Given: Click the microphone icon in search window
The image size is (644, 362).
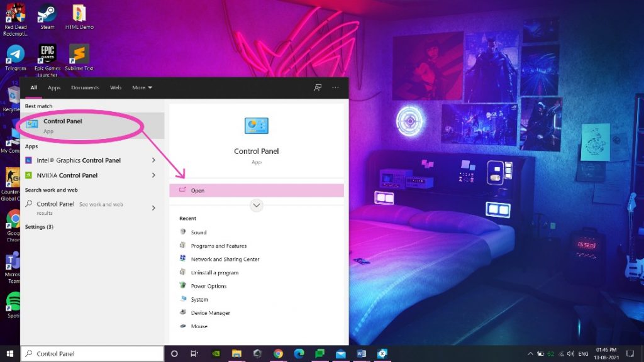Looking at the screenshot, I should (x=318, y=87).
